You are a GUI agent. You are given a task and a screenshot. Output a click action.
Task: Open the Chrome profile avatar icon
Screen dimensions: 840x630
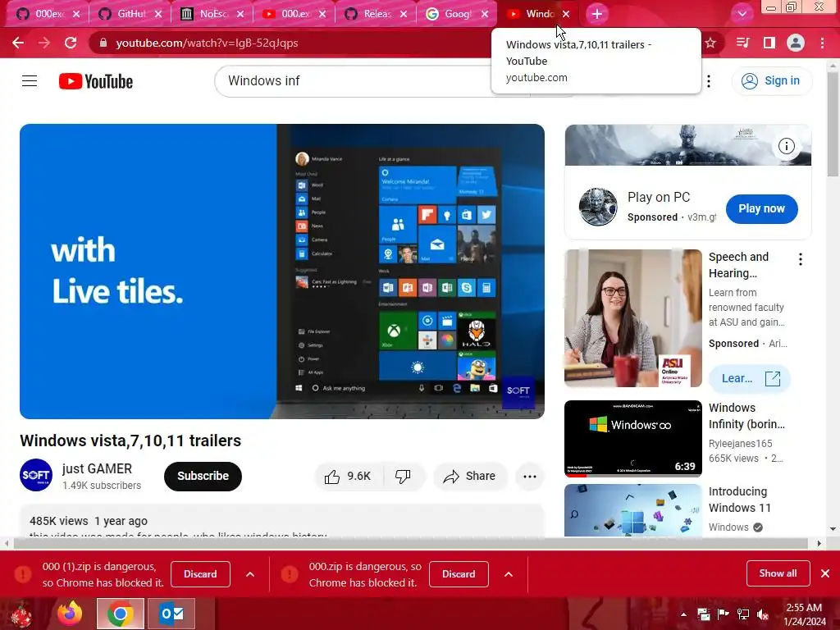pyautogui.click(x=796, y=43)
